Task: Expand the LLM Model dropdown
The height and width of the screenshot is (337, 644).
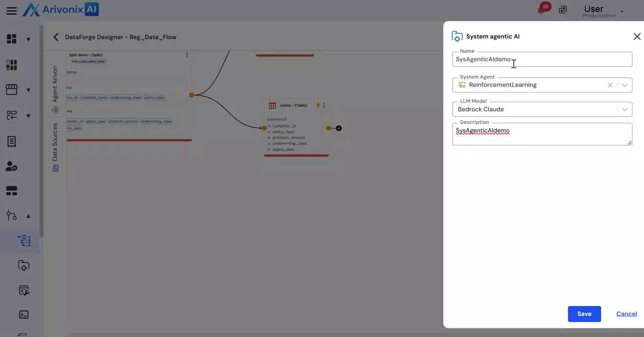Action: pyautogui.click(x=624, y=109)
